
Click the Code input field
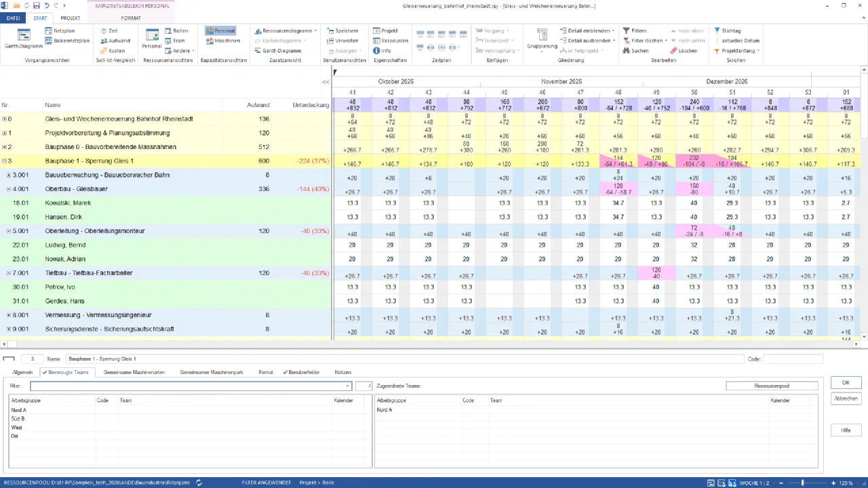click(793, 359)
